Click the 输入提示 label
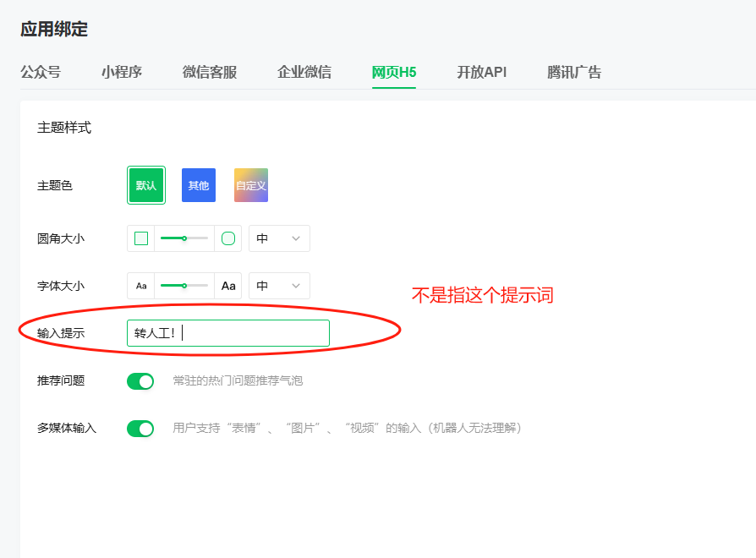 pos(61,333)
